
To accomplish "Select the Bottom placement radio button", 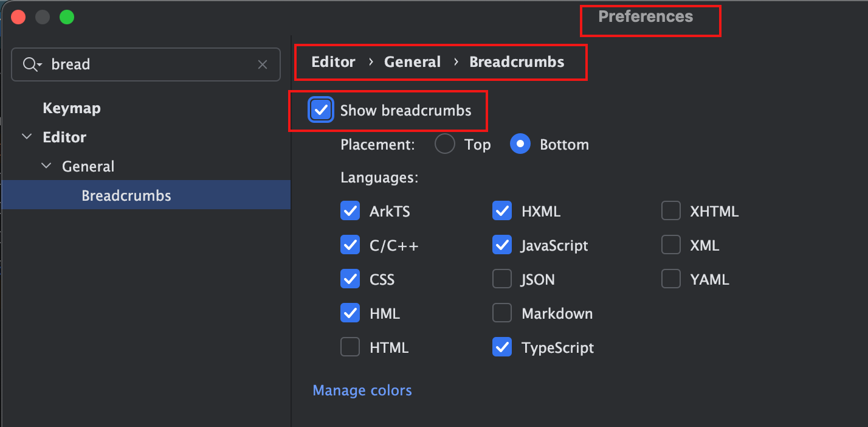I will pos(520,144).
